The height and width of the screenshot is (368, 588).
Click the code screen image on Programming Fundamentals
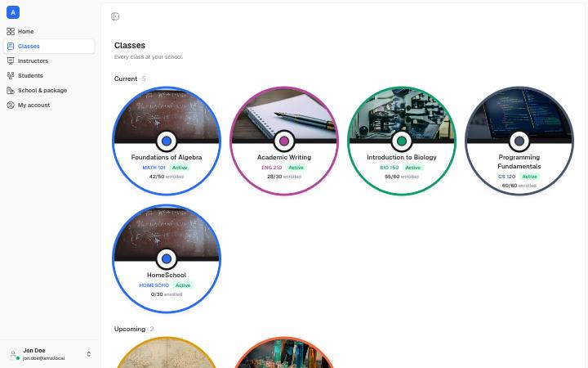(x=519, y=113)
